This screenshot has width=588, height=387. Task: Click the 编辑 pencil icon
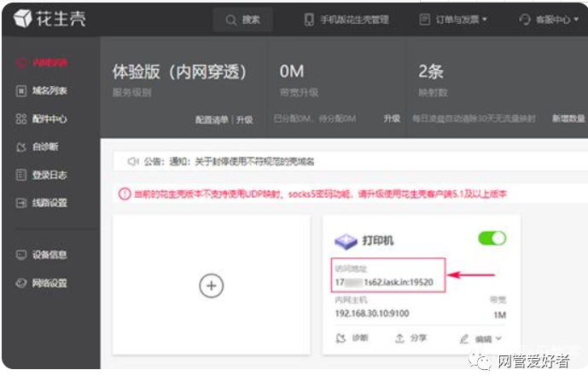464,339
